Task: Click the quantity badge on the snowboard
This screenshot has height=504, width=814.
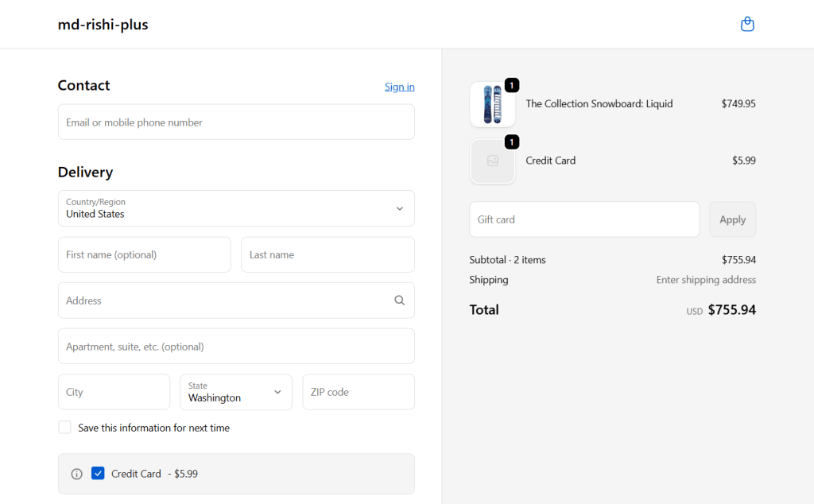Action: pyautogui.click(x=511, y=85)
